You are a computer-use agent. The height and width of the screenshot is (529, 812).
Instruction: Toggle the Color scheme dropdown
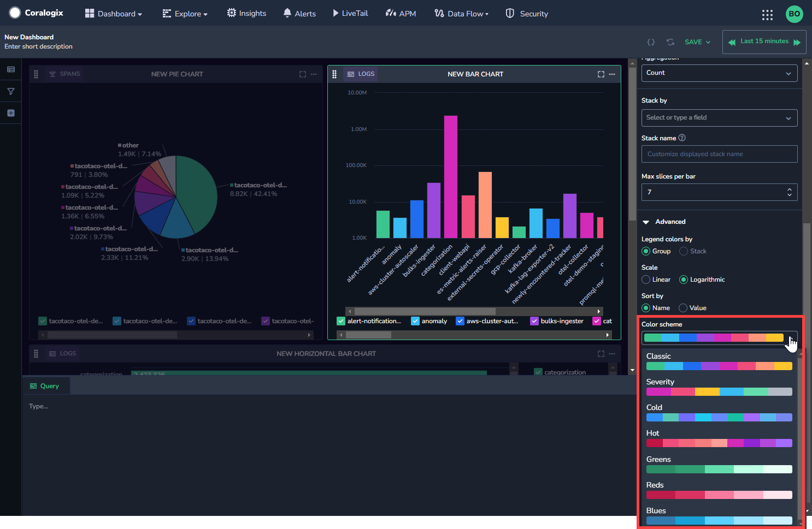pyautogui.click(x=719, y=338)
